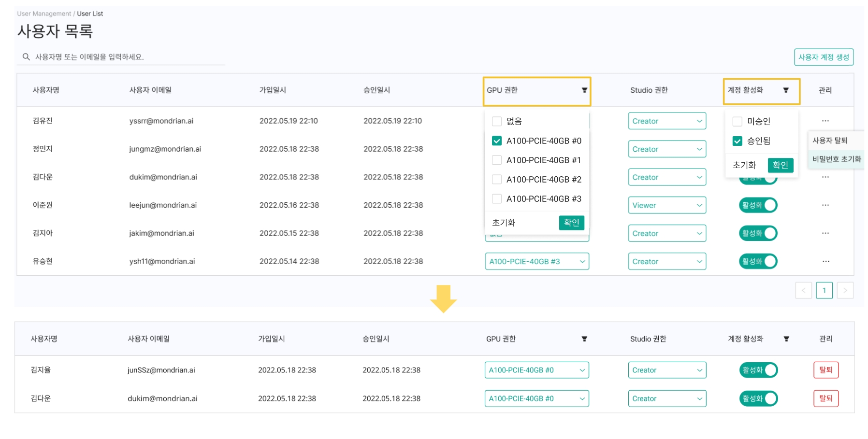The height and width of the screenshot is (439, 868).
Task: Open the more options ellipsis for 유승현
Action: click(825, 261)
